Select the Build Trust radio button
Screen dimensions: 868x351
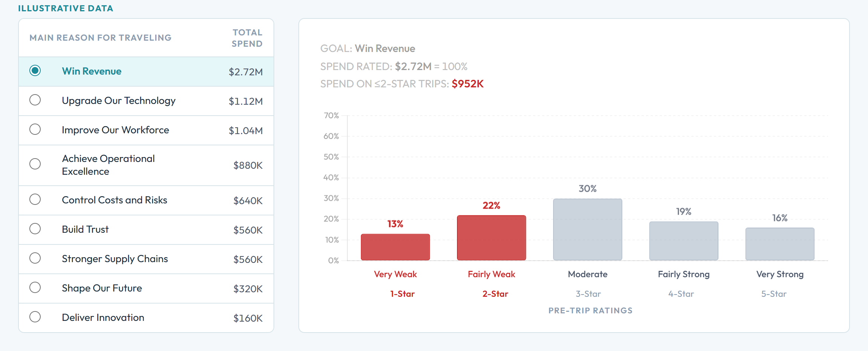pyautogui.click(x=35, y=229)
